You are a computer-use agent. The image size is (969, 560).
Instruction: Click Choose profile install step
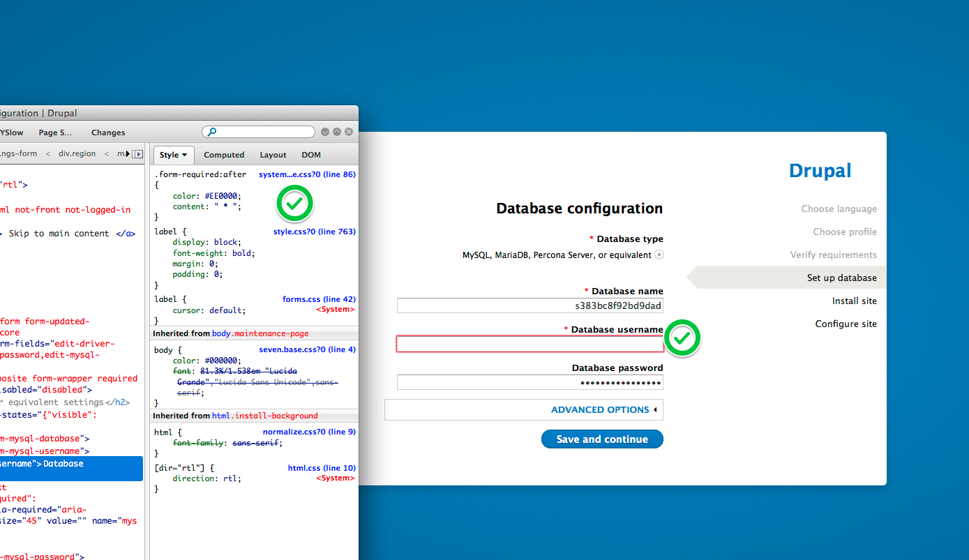pyautogui.click(x=845, y=232)
